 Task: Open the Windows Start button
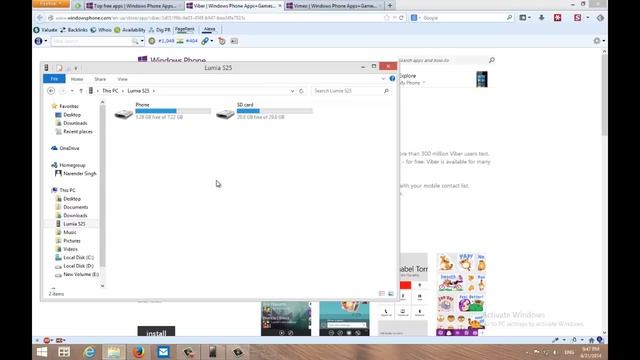tap(42, 352)
